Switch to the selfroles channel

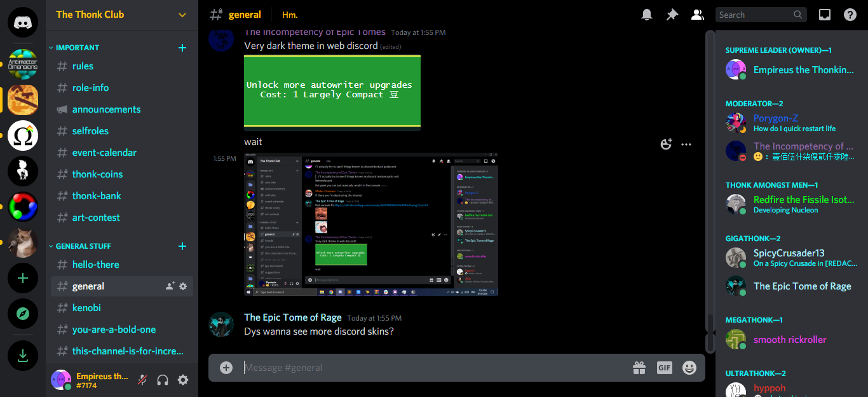[122, 131]
